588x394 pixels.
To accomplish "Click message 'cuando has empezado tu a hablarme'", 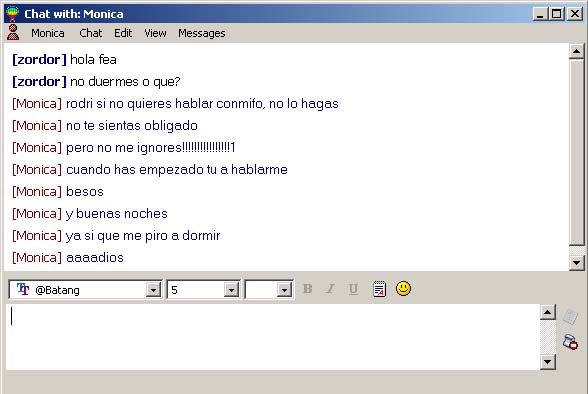I will click(x=177, y=169).
